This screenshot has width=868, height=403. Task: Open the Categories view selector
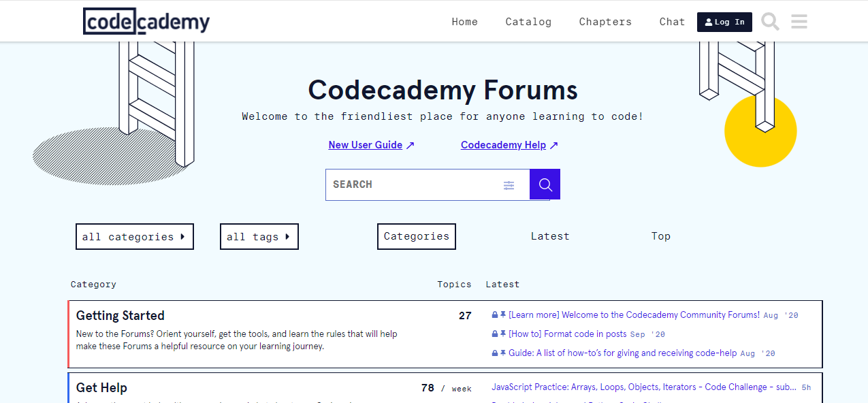tap(416, 236)
